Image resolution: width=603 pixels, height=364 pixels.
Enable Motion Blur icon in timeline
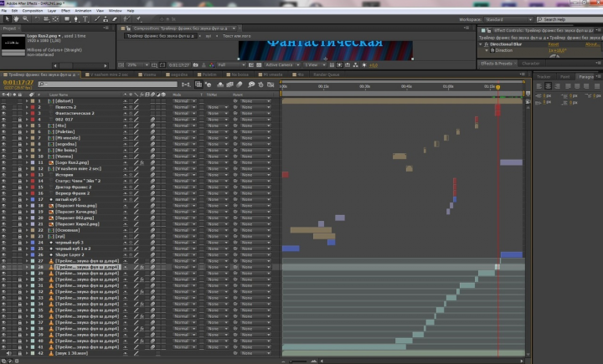240,85
